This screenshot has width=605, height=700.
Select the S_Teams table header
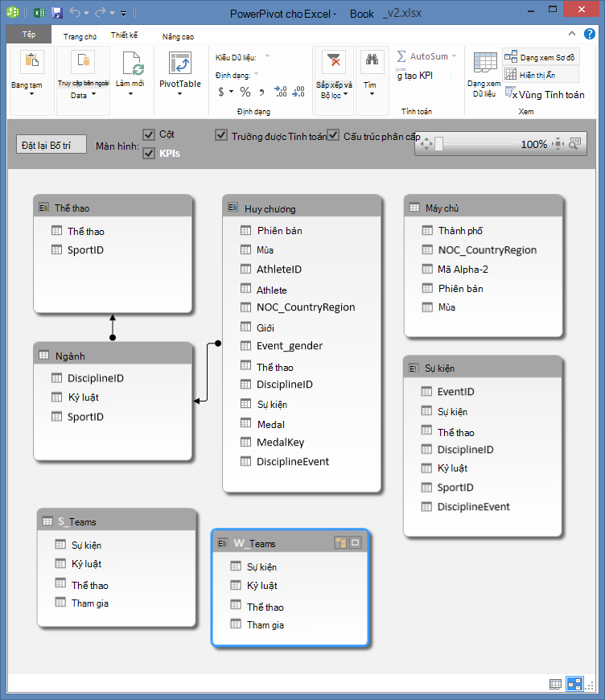(117, 521)
